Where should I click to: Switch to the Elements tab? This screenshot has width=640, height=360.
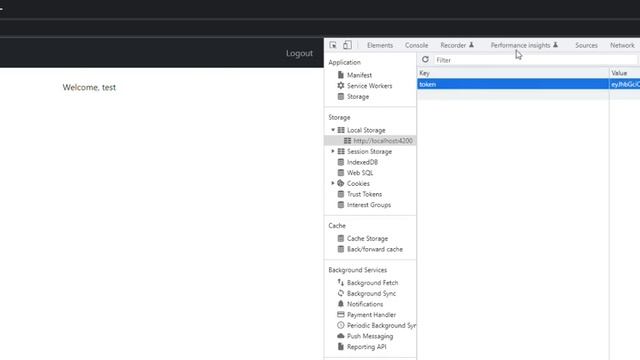380,45
